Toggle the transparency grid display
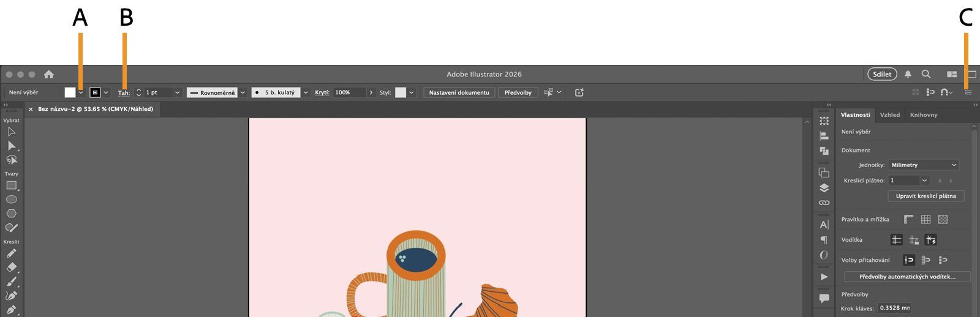Screen dimensions: 980x317 click(943, 219)
